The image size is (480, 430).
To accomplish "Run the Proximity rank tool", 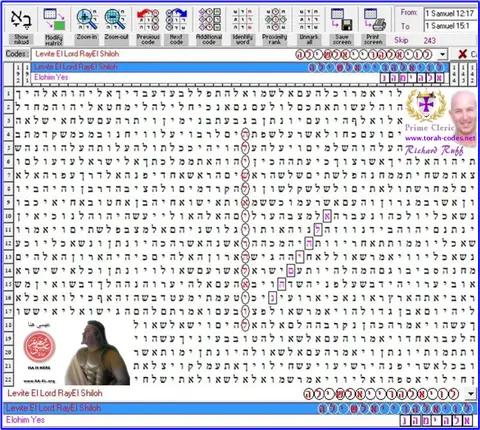I will [275, 19].
